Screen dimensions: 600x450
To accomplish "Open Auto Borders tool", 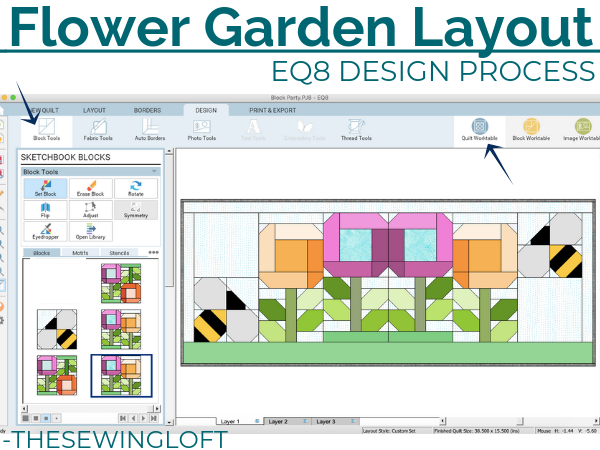I will tap(150, 130).
